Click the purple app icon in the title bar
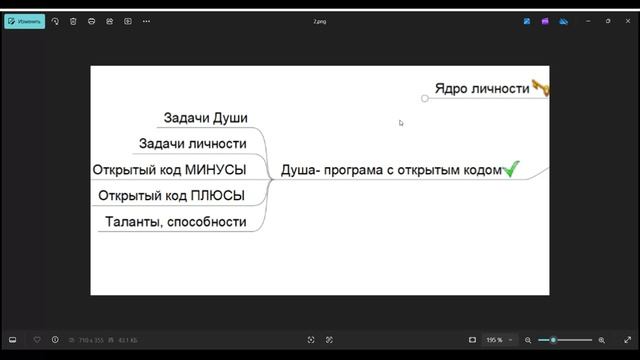 (545, 21)
